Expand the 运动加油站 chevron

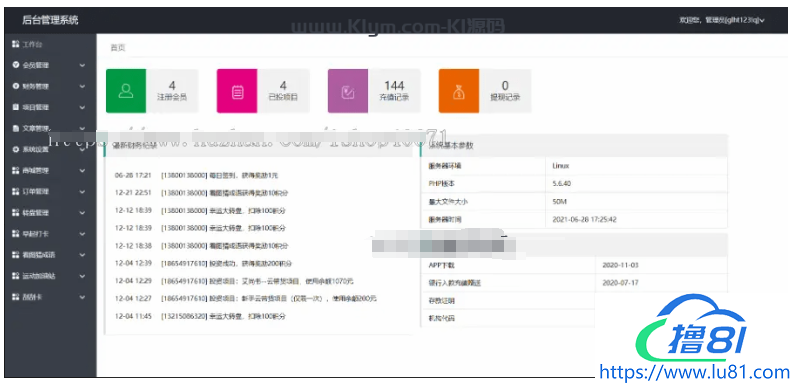click(82, 276)
